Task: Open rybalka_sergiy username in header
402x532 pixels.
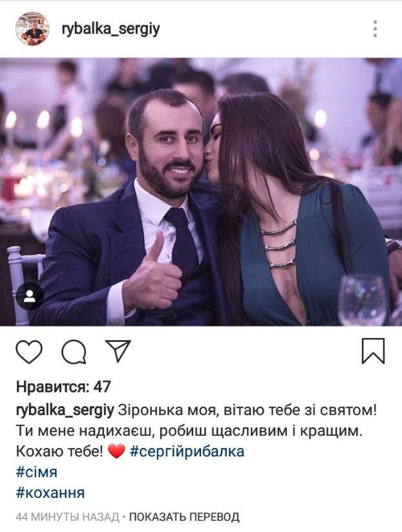Action: [x=111, y=29]
